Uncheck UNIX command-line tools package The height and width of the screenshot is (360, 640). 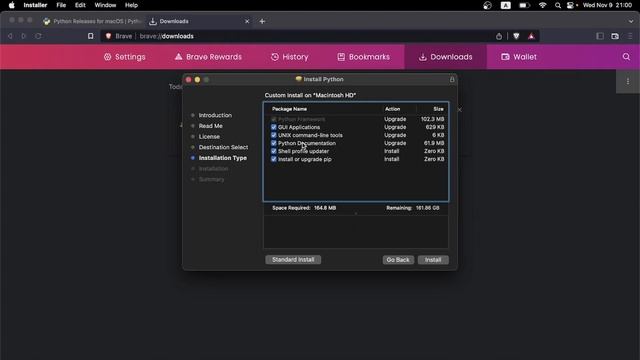[x=273, y=135]
